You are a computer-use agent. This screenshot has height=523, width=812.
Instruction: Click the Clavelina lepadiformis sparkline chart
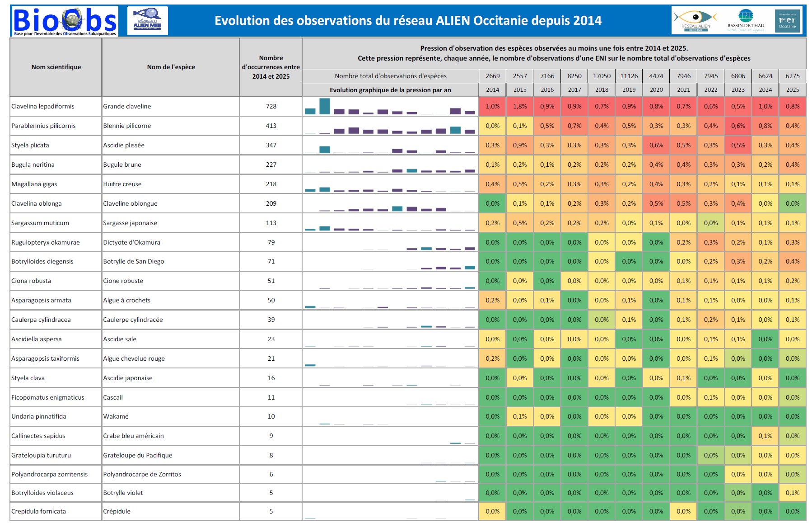(x=390, y=107)
